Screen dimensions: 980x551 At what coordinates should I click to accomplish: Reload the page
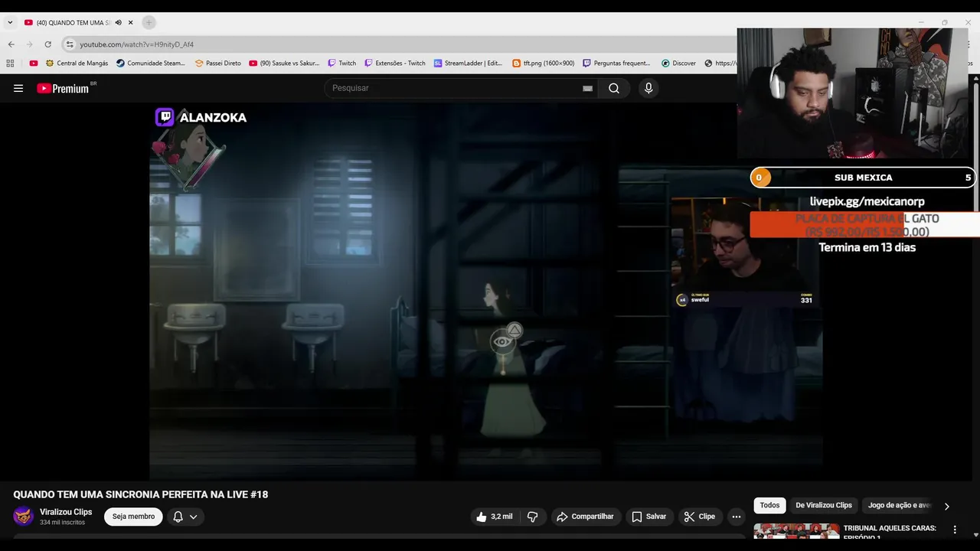coord(48,44)
